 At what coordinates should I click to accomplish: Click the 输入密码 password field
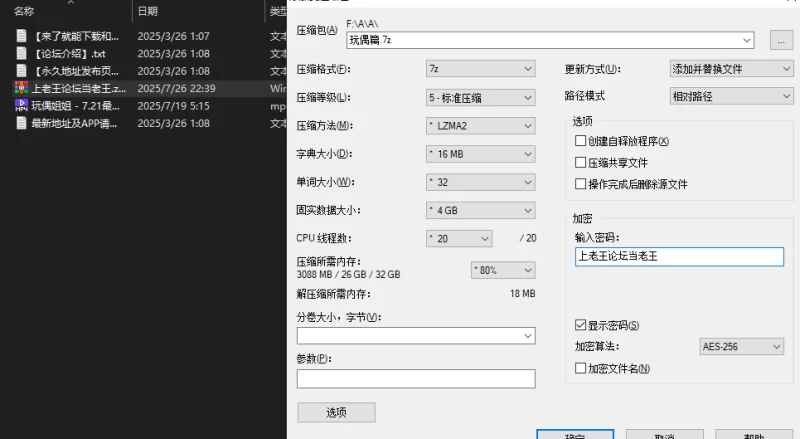679,256
